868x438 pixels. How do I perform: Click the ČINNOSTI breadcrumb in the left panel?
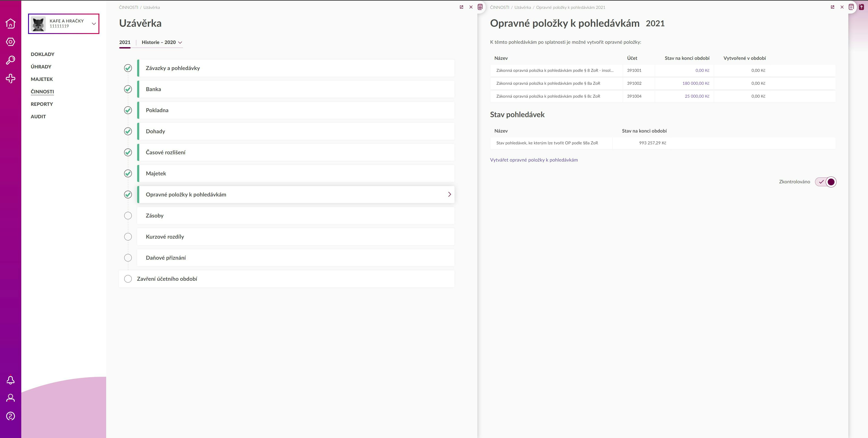(x=128, y=7)
